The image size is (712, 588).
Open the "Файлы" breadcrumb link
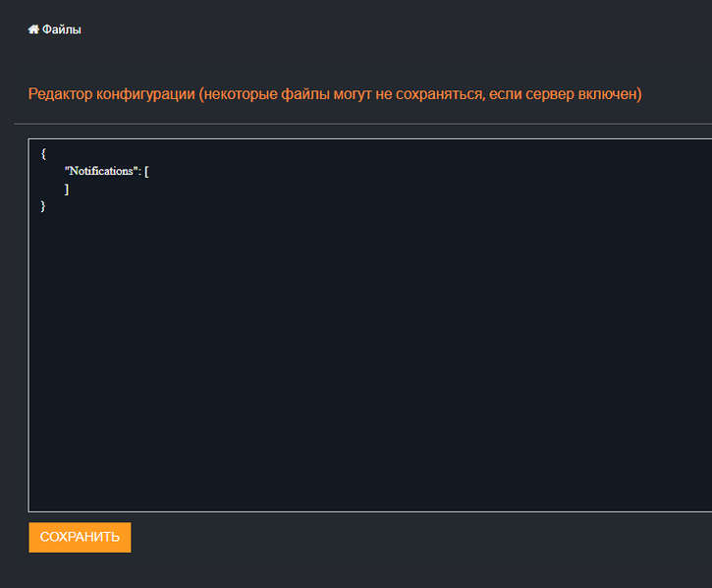click(61, 29)
